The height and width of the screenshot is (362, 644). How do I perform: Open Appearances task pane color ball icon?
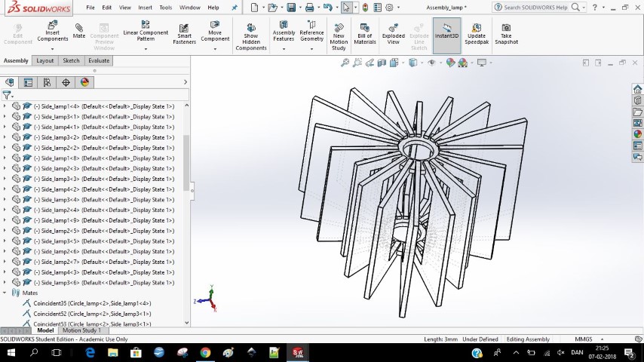click(x=637, y=134)
